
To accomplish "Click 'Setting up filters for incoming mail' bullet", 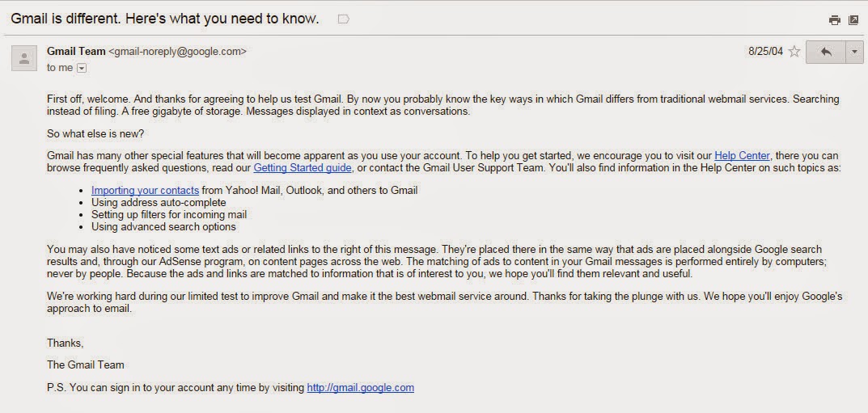I will click(168, 215).
